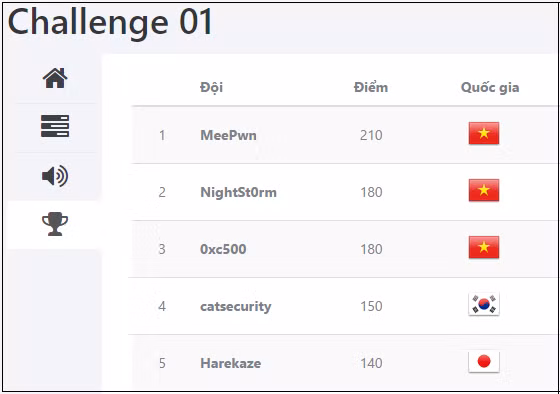Click MeePwn's score of 210
The width and height of the screenshot is (560, 394).
coord(371,135)
